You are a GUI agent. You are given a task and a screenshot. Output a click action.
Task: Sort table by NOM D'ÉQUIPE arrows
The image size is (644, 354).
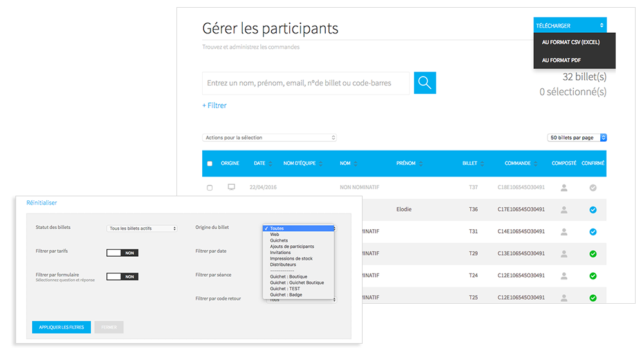(x=321, y=163)
